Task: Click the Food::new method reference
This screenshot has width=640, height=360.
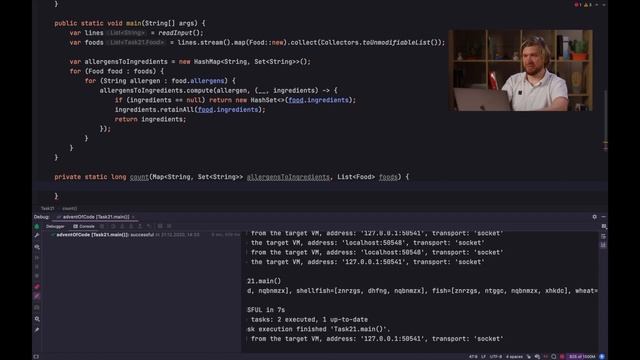Action: point(265,42)
